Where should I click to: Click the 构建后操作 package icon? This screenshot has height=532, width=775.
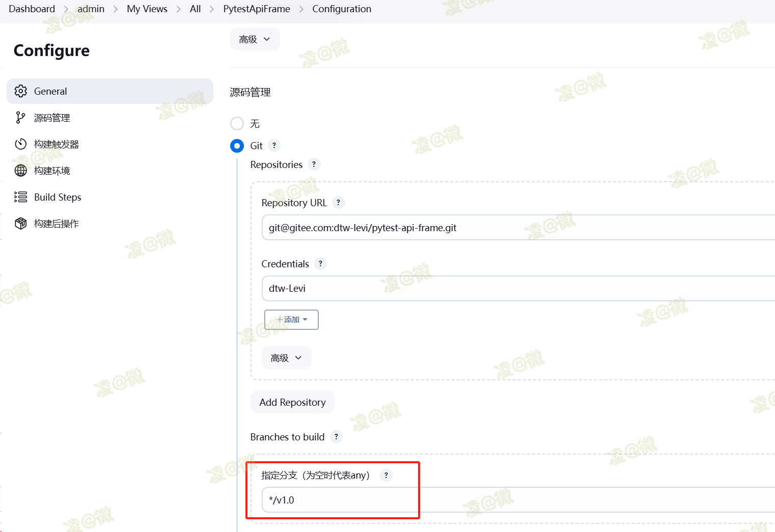(x=20, y=223)
